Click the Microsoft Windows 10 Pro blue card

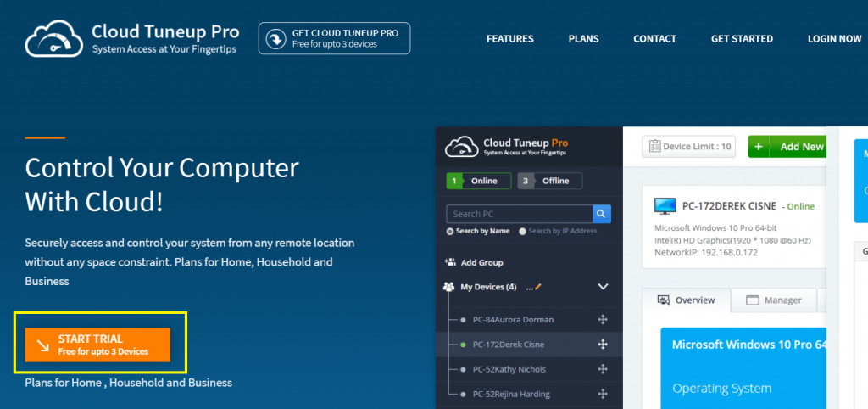click(x=743, y=368)
